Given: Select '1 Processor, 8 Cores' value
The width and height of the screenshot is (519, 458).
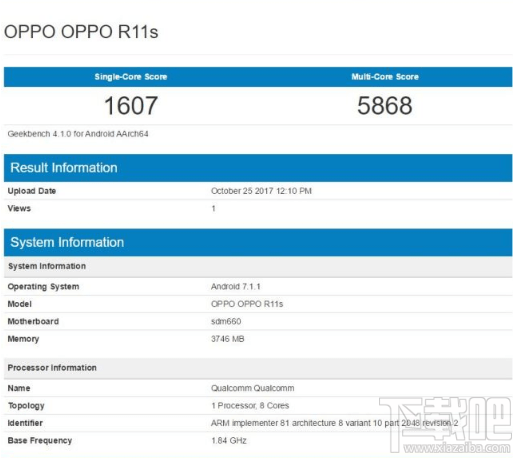Looking at the screenshot, I should pos(250,406).
